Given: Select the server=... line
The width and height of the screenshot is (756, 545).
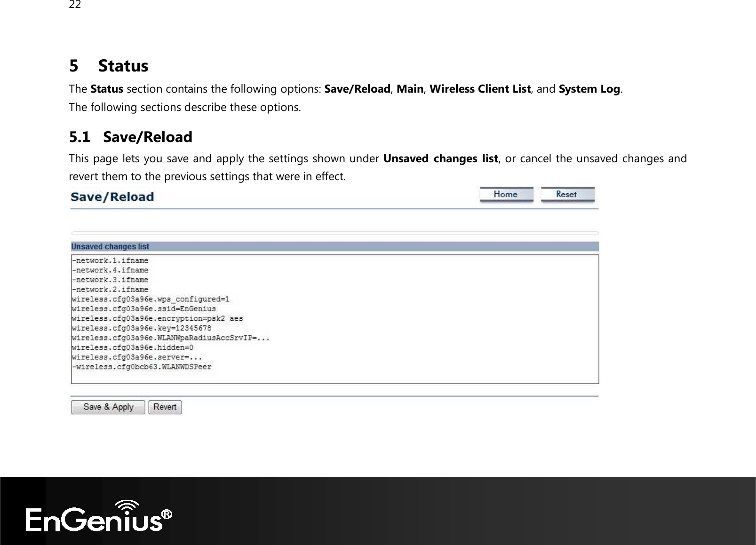Looking at the screenshot, I should 137,357.
